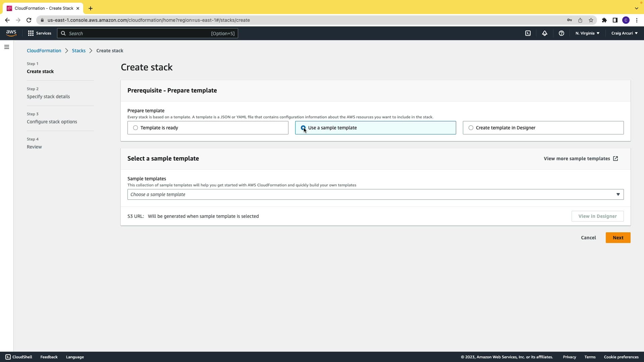644x362 pixels.
Task: Open the browser extensions puzzle icon
Action: [x=604, y=20]
